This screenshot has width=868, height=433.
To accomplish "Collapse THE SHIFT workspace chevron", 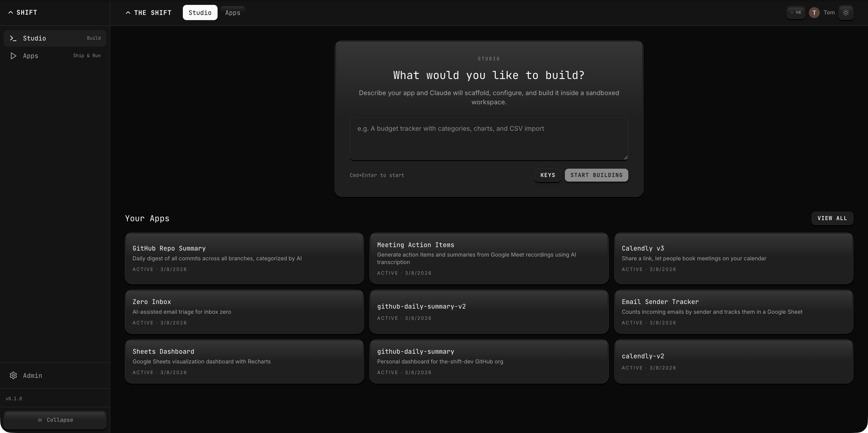I will coord(128,12).
